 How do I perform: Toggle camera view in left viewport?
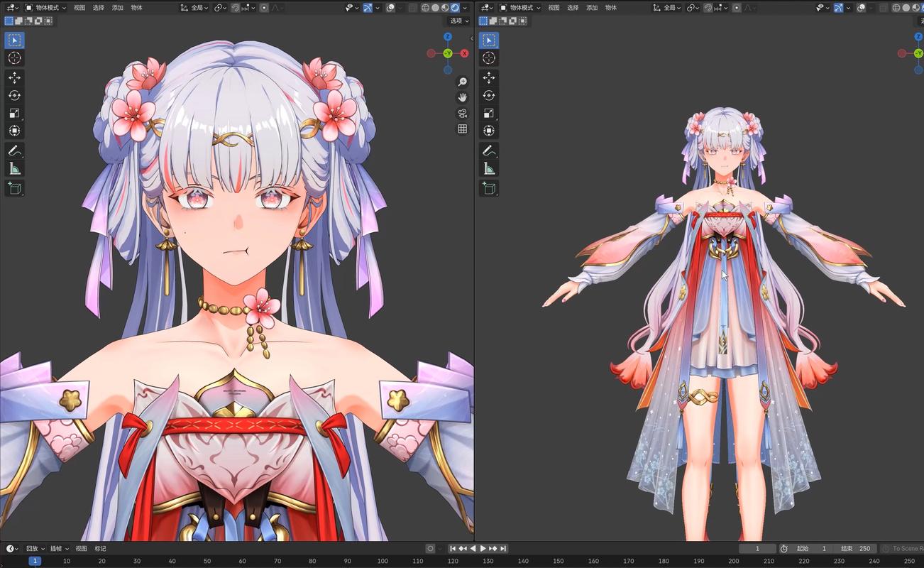point(463,113)
